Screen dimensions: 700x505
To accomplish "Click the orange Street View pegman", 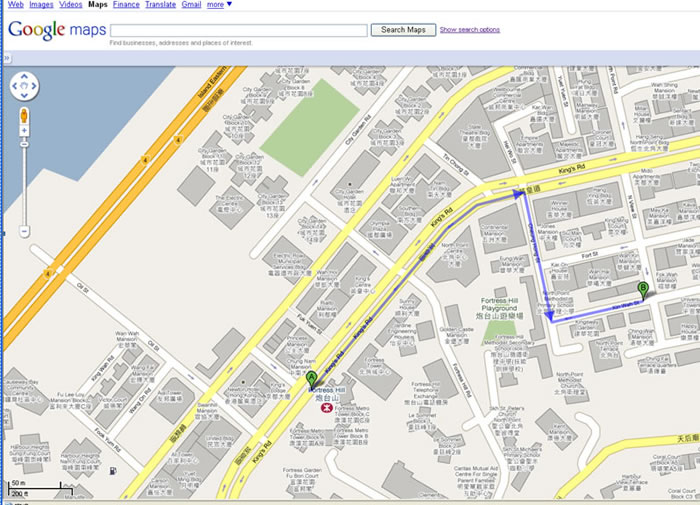I will [x=24, y=116].
